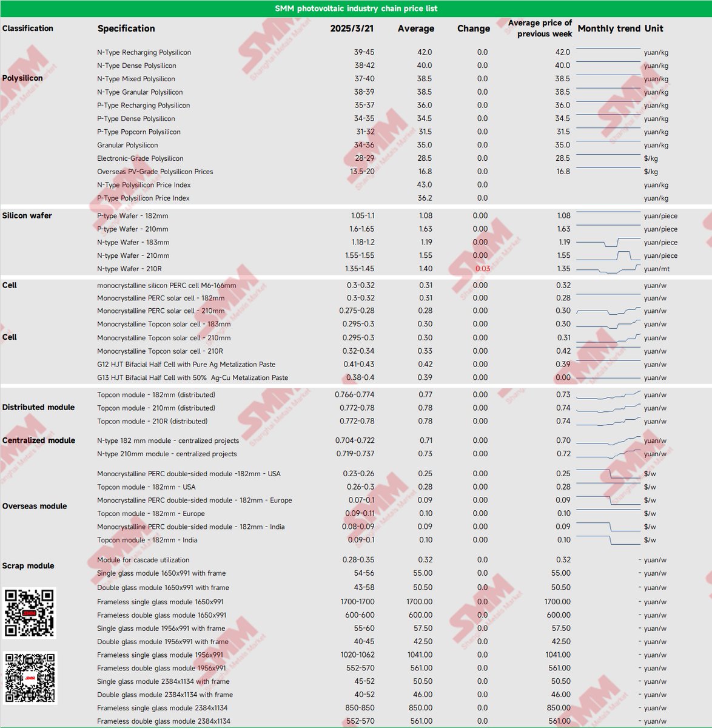Click the price range 0.766-0.774 for Topcon 182mm module
The width and height of the screenshot is (712, 728).
pos(356,394)
